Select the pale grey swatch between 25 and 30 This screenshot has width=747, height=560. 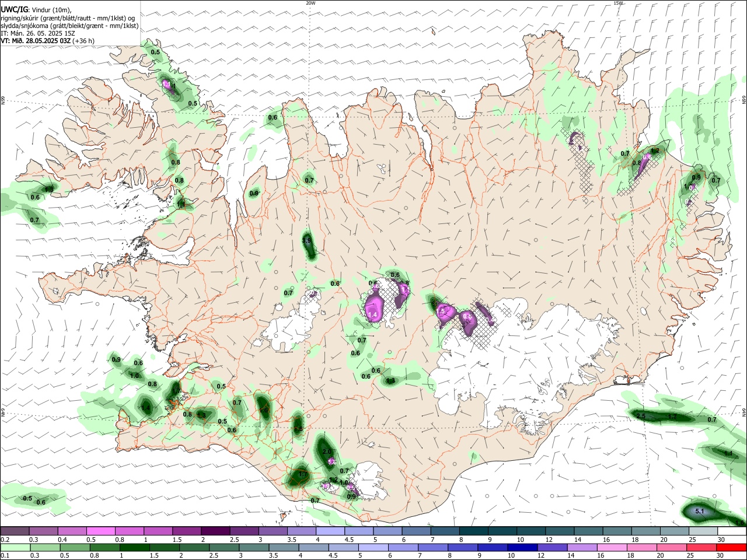point(703,531)
